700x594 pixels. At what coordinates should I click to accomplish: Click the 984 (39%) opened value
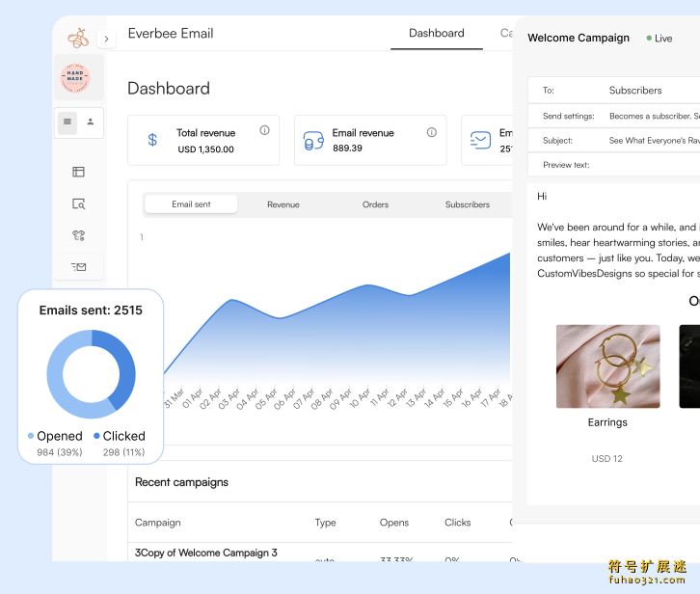(x=60, y=452)
